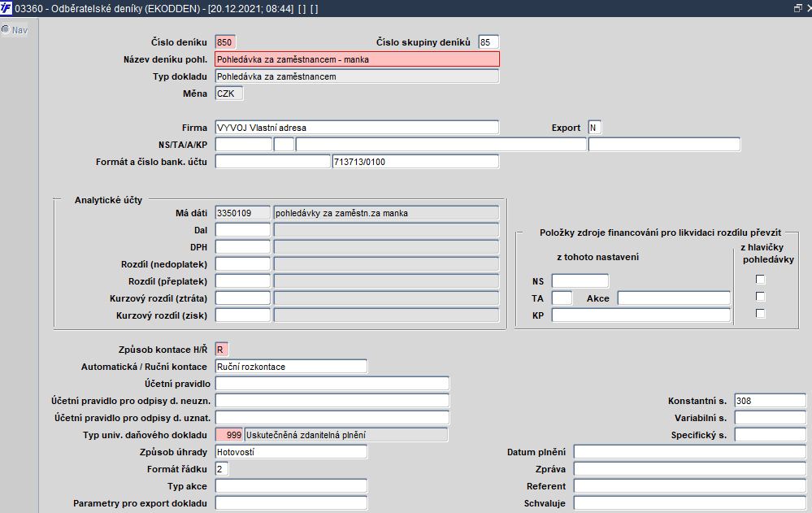The width and height of the screenshot is (812, 513).
Task: Click the bank account number field 713713/0100
Action: point(415,162)
